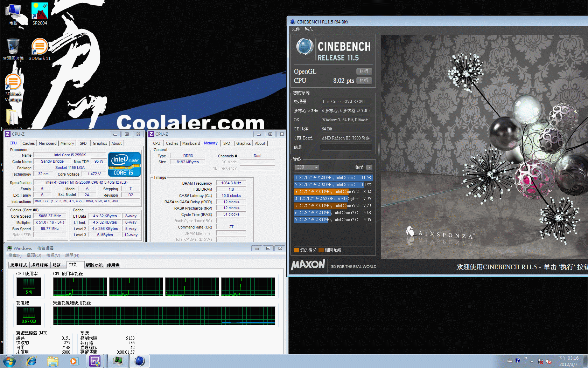Click the volume icon in system tray
This screenshot has width=588, height=368.
pyautogui.click(x=549, y=361)
